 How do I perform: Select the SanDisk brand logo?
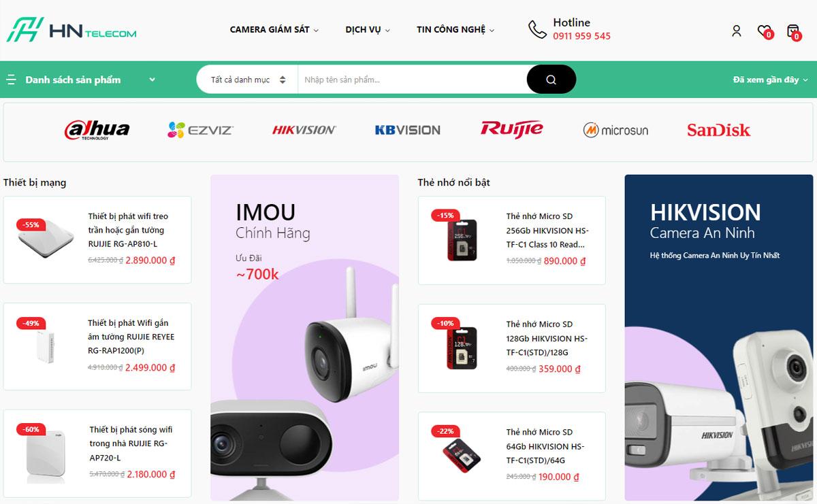coord(718,129)
